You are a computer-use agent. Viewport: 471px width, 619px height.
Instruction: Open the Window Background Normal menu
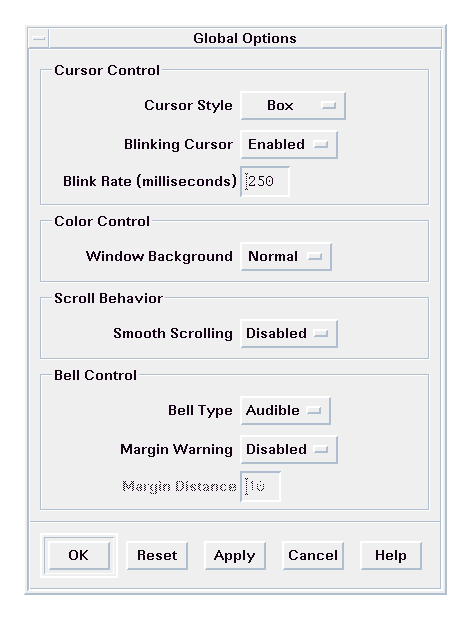(x=286, y=257)
